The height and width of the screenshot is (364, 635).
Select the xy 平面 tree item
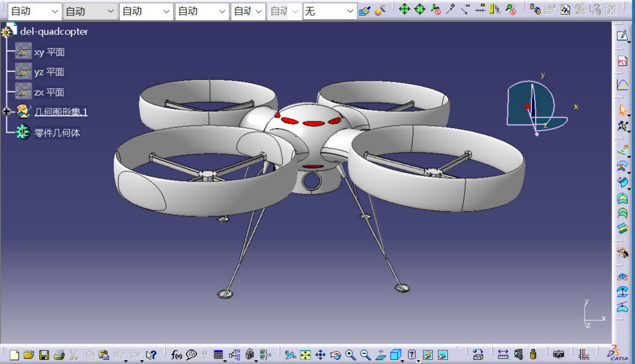click(x=49, y=53)
